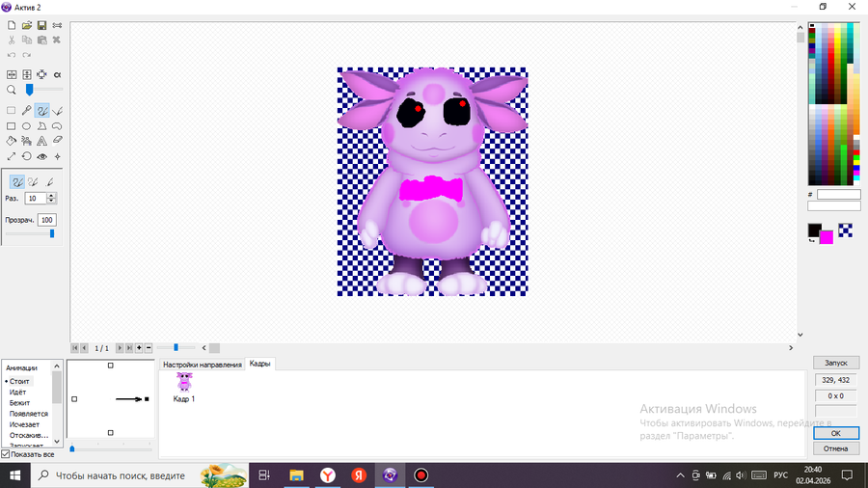Select the 'Стоит' animation
The image size is (868, 488).
pyautogui.click(x=19, y=381)
